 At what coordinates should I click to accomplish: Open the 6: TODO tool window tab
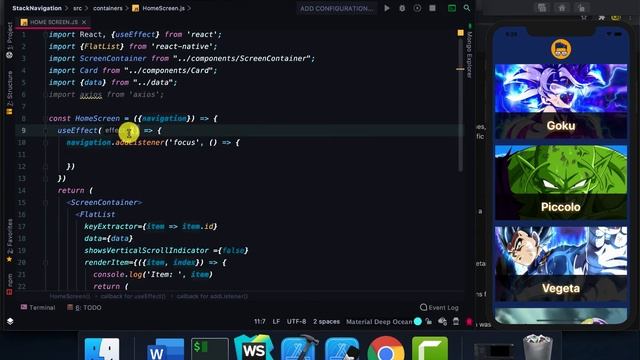[84, 307]
